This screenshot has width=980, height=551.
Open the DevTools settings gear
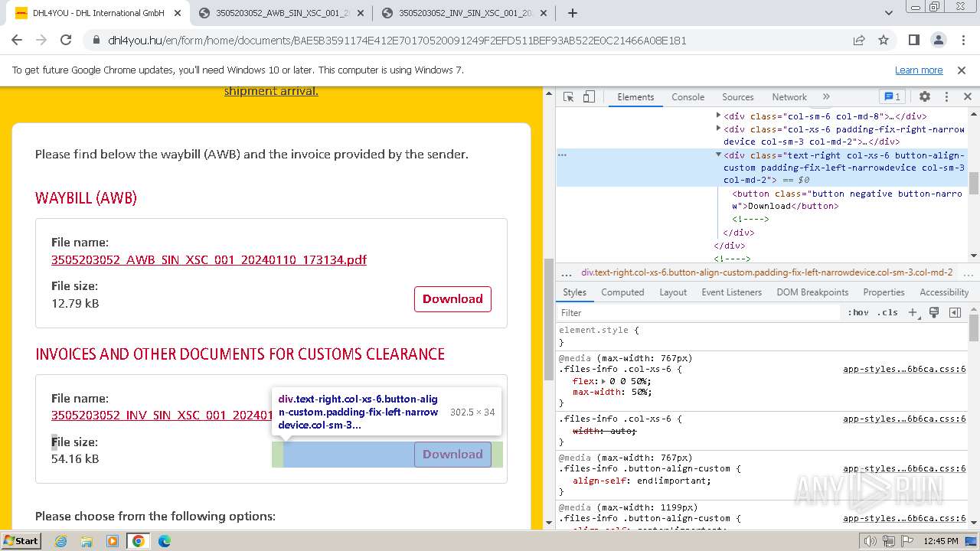coord(925,97)
